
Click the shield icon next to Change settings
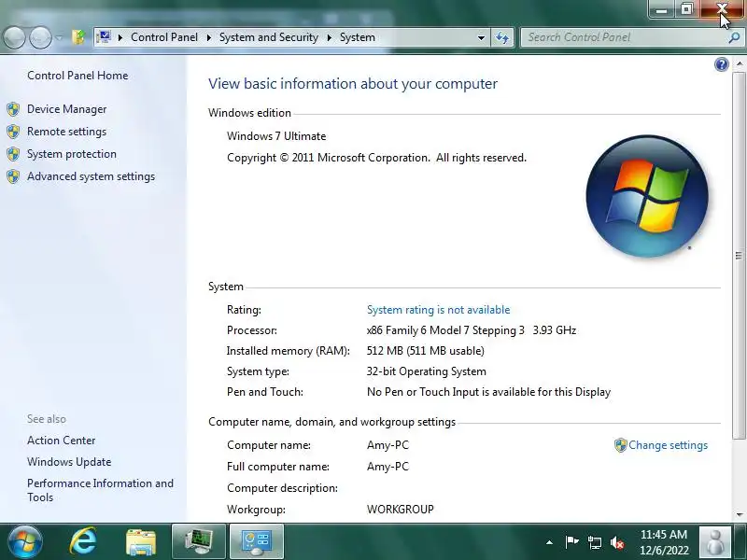pos(620,445)
